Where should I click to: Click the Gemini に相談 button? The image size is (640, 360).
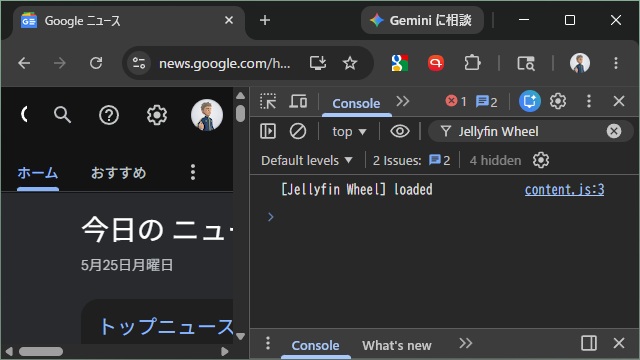(422, 20)
